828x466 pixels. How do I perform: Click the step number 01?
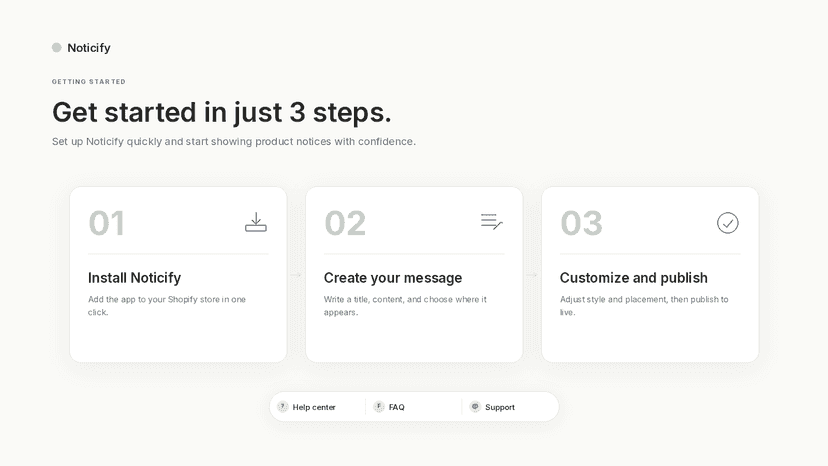coord(107,223)
